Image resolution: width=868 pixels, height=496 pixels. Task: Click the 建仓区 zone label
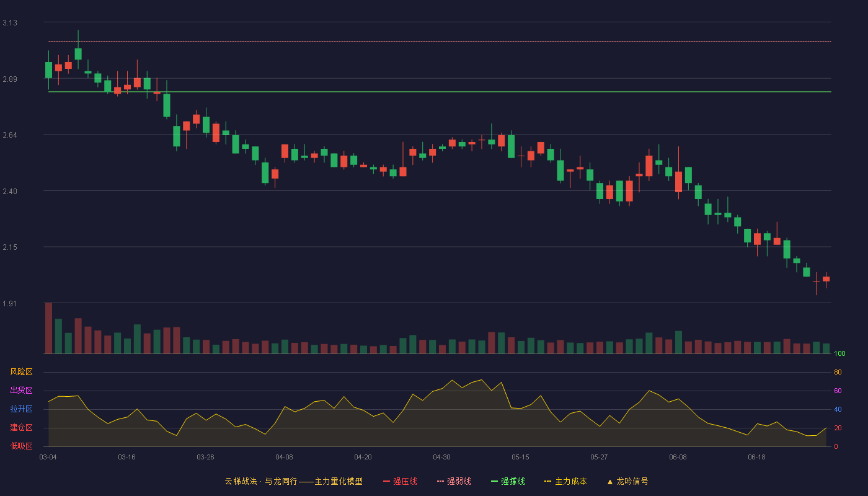(x=21, y=428)
